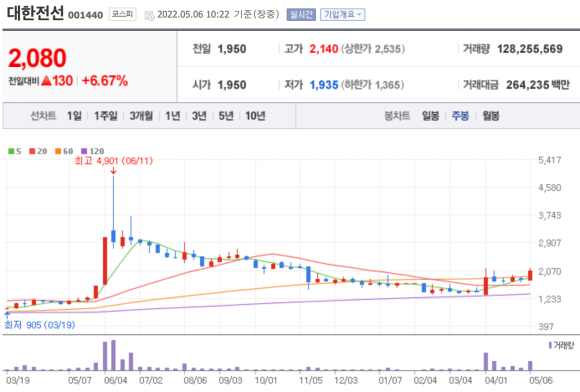The image size is (580, 392).
Task: Select the 3년 line chart tab
Action: coord(199,116)
